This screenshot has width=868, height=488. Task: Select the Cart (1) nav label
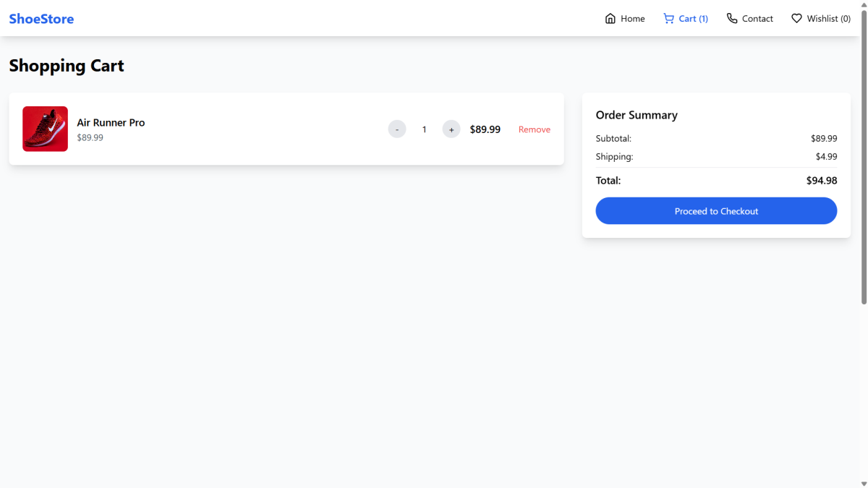point(693,19)
